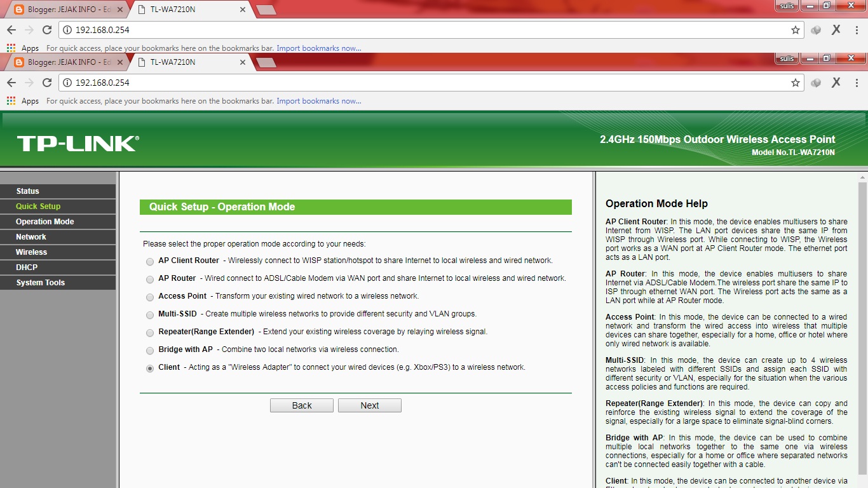
Task: Click the Next button
Action: 370,405
